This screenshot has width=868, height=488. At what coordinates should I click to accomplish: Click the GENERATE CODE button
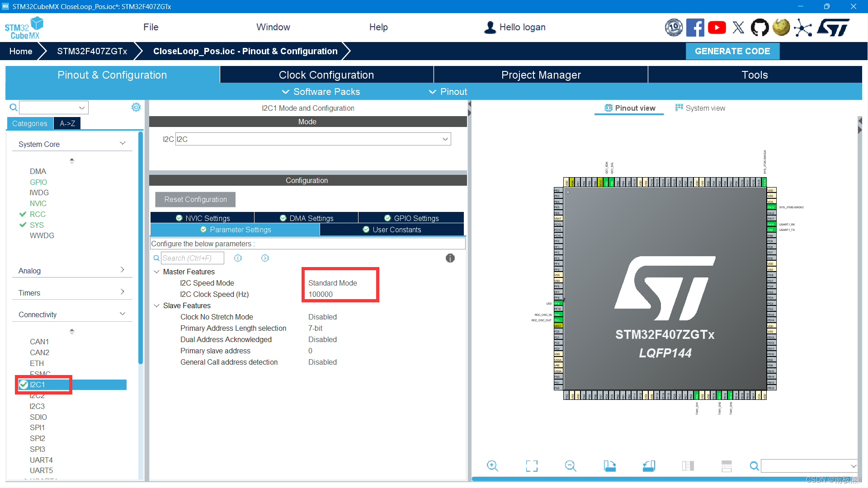click(x=732, y=51)
